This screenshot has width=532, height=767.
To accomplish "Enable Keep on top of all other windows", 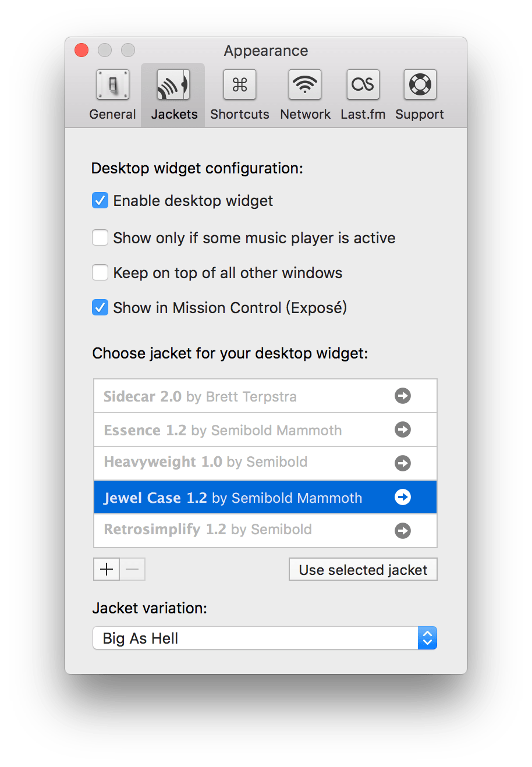I will tap(100, 272).
